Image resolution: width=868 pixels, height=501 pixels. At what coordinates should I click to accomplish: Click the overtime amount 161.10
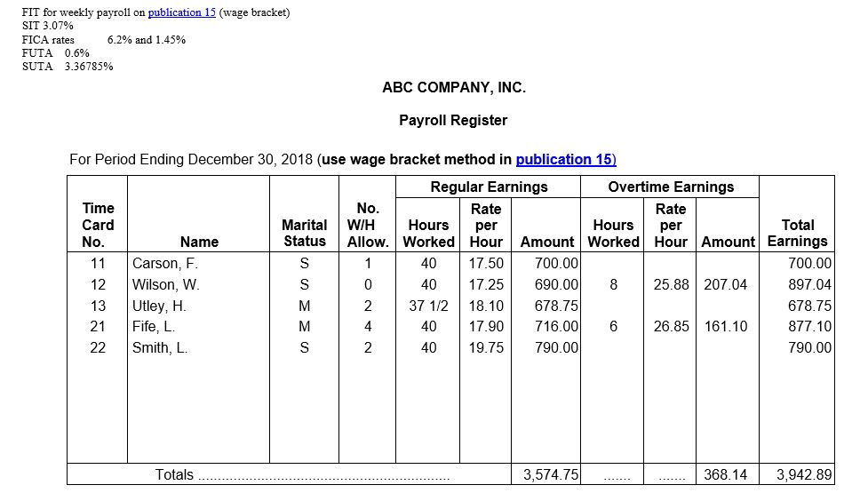click(725, 327)
